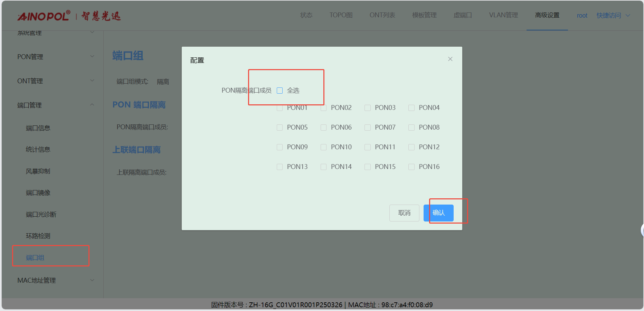Collapse the 端口管理 sidebar section
This screenshot has width=644, height=311.
[x=55, y=105]
